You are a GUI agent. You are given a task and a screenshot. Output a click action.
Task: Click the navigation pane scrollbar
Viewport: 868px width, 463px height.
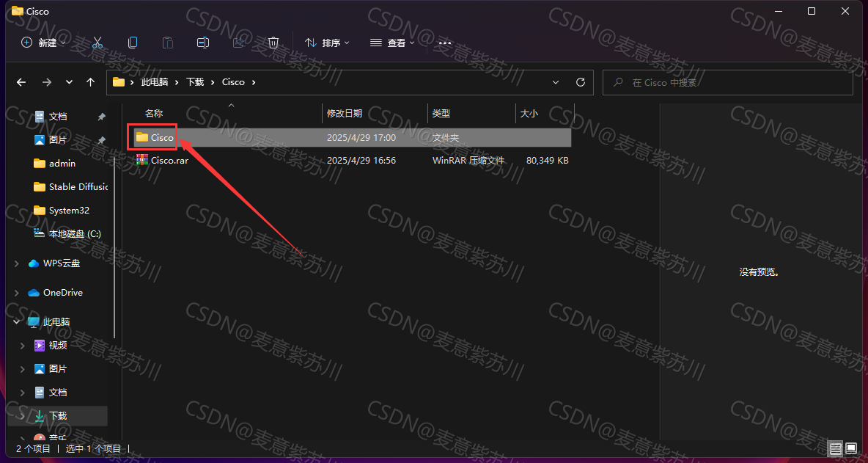point(114,247)
